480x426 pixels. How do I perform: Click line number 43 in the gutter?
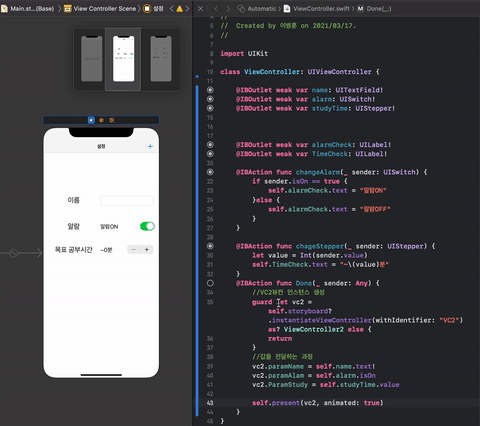click(x=210, y=403)
